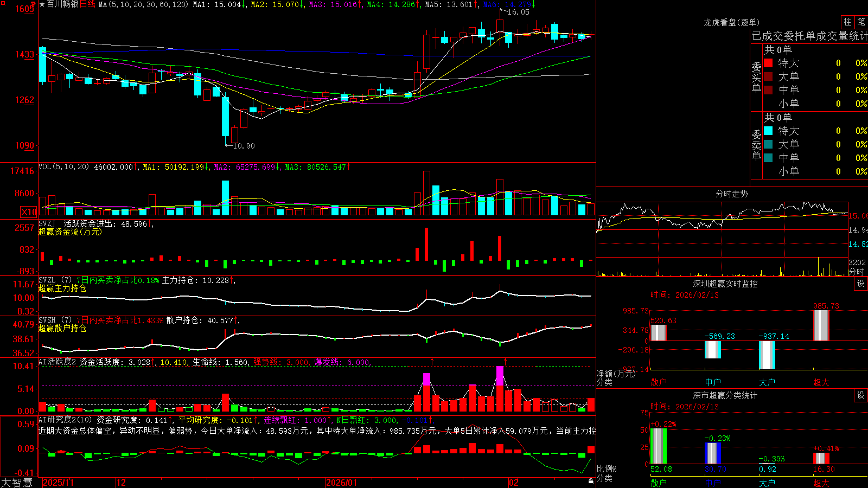Screen dimensions: 868x488
Task: Click the tallest red volume bar in January
Action: pyautogui.click(x=426, y=194)
